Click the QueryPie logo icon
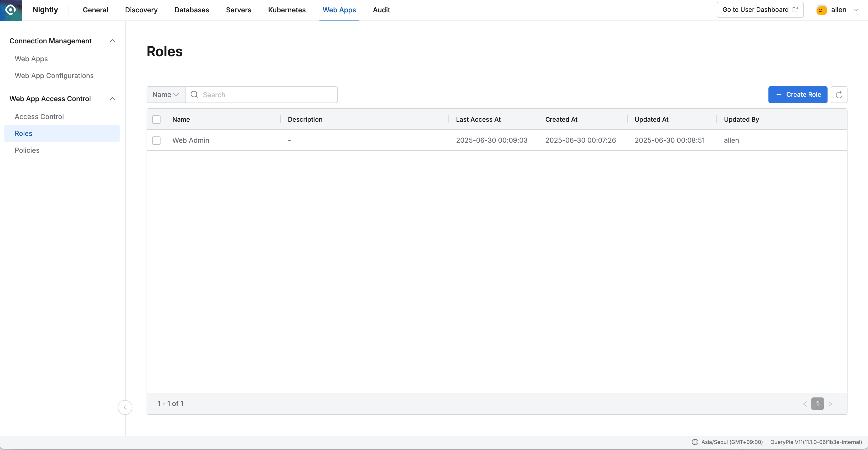The width and height of the screenshot is (868, 450). point(11,10)
